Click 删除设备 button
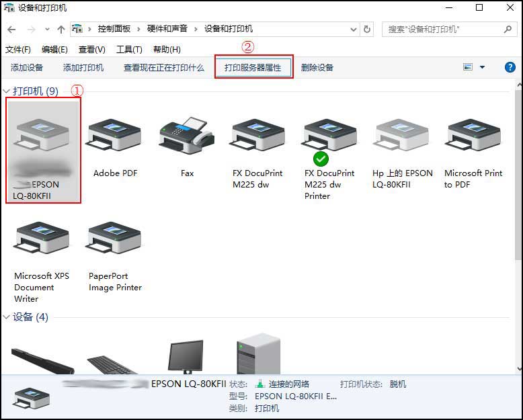This screenshot has height=420, width=523. (317, 68)
